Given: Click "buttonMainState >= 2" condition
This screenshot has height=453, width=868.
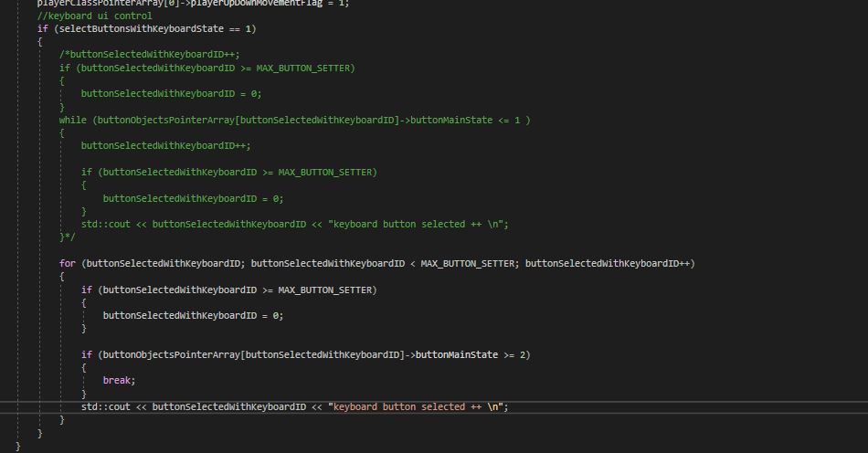Looking at the screenshot, I should coord(471,354).
